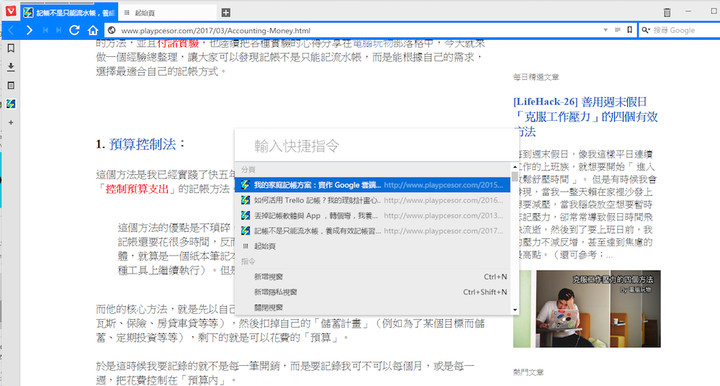Expand the address bar URL dropdown arrow
720x386 pixels.
[605, 30]
